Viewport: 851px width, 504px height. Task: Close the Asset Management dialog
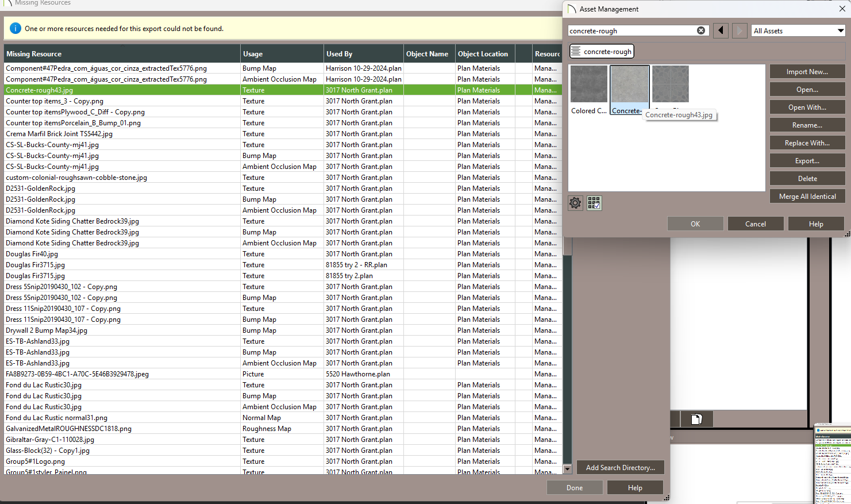[x=842, y=9]
